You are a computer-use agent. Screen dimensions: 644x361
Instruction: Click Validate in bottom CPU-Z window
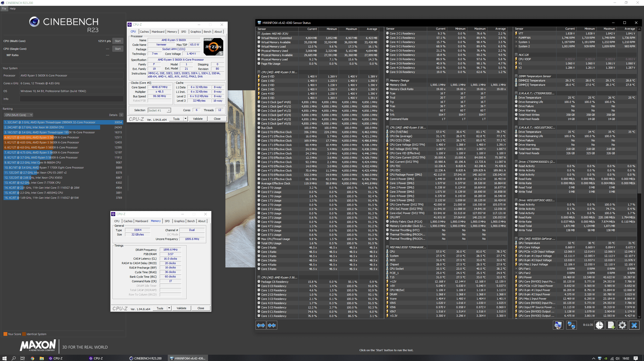point(181,308)
